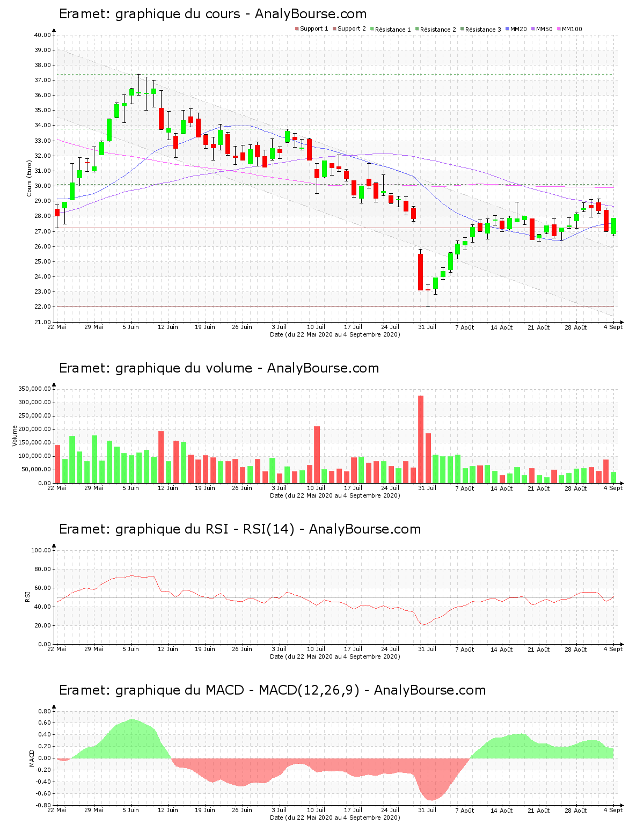This screenshot has height=832, width=644.
Task: Click the 'Eramet: graphique du volume' title
Action: click(x=156, y=368)
